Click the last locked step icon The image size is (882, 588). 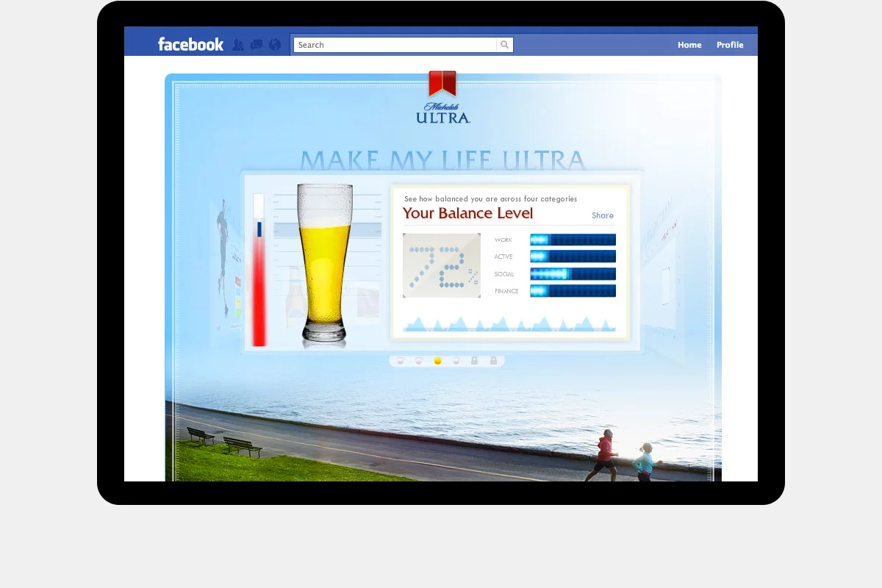pyautogui.click(x=493, y=361)
